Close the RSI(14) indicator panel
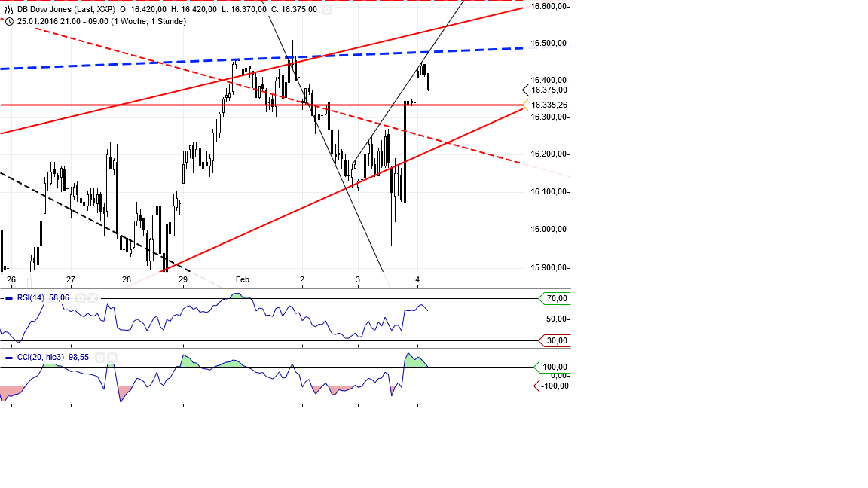 (93, 298)
